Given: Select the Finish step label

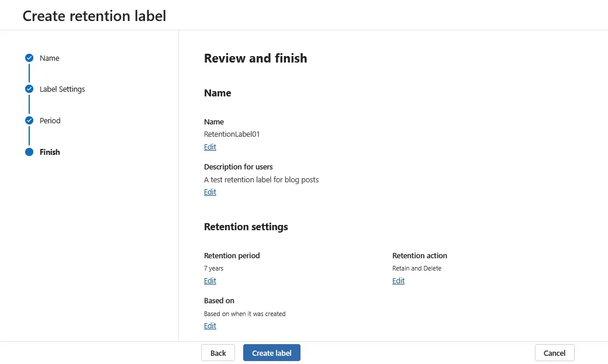Looking at the screenshot, I should pos(50,152).
